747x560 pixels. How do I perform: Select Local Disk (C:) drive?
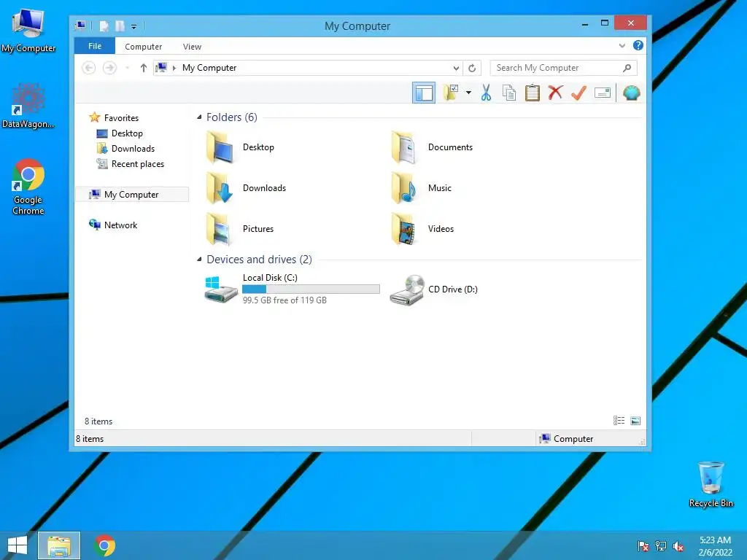click(x=292, y=289)
